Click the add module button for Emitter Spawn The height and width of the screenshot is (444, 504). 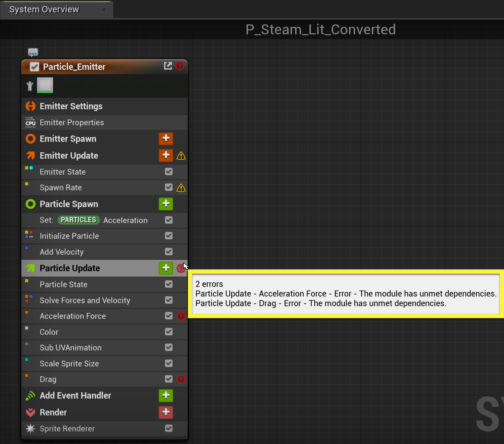click(166, 138)
